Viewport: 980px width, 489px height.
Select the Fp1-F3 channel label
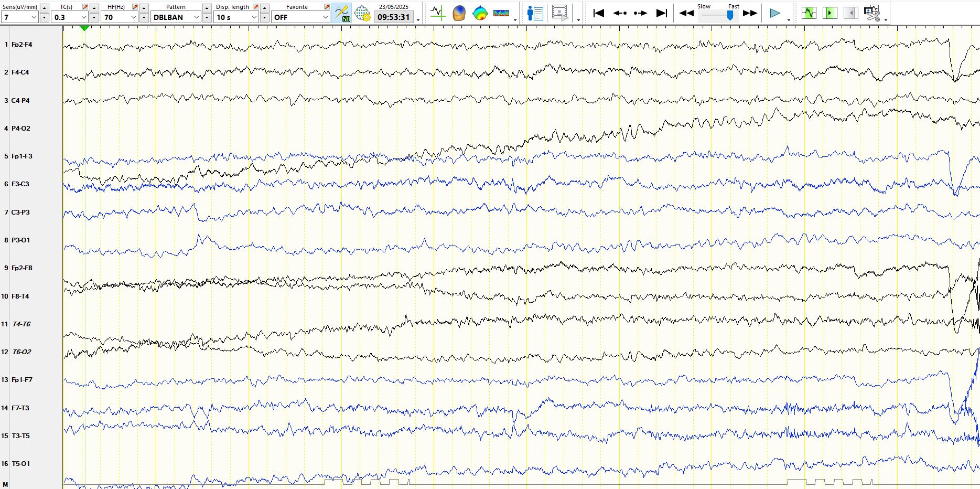pyautogui.click(x=21, y=156)
